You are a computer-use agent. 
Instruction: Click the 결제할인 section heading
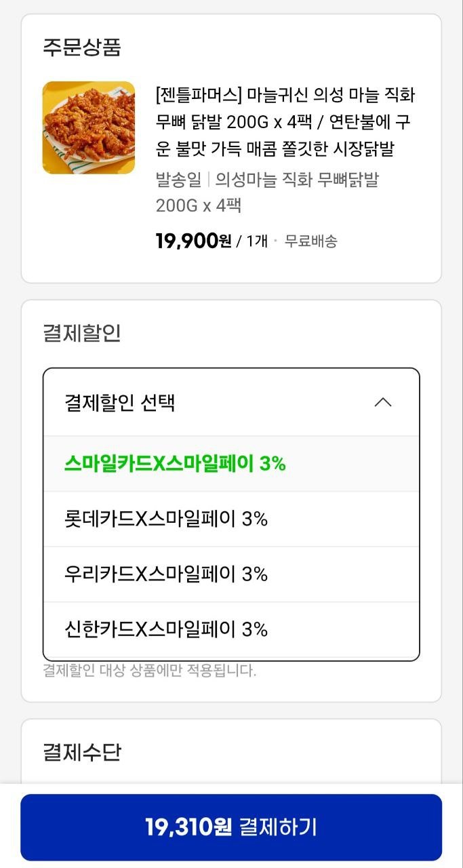tap(82, 333)
